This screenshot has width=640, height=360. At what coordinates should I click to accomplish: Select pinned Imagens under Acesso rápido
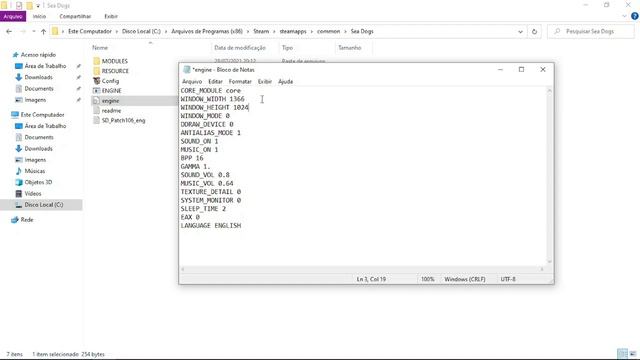[x=35, y=100]
